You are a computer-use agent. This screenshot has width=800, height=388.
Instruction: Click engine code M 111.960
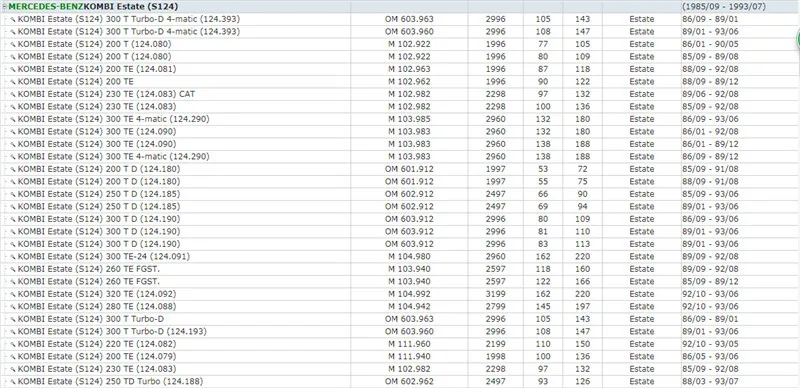click(409, 344)
